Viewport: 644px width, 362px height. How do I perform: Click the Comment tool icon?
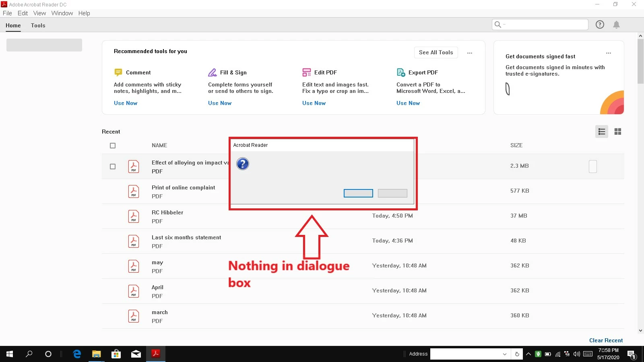click(x=118, y=72)
